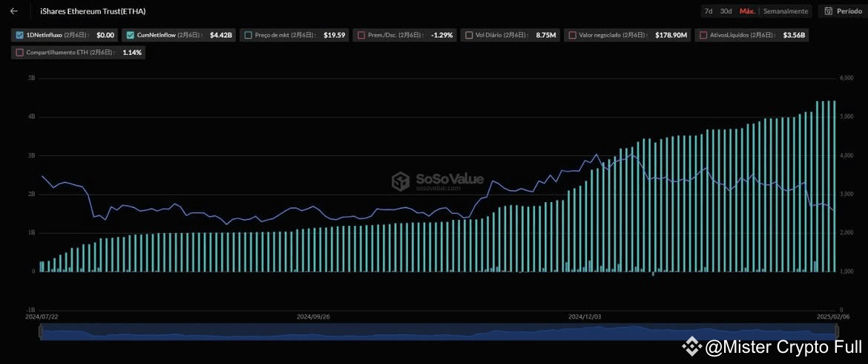This screenshot has width=868, height=364.
Task: Click the $178.90M traded value
Action: click(671, 35)
